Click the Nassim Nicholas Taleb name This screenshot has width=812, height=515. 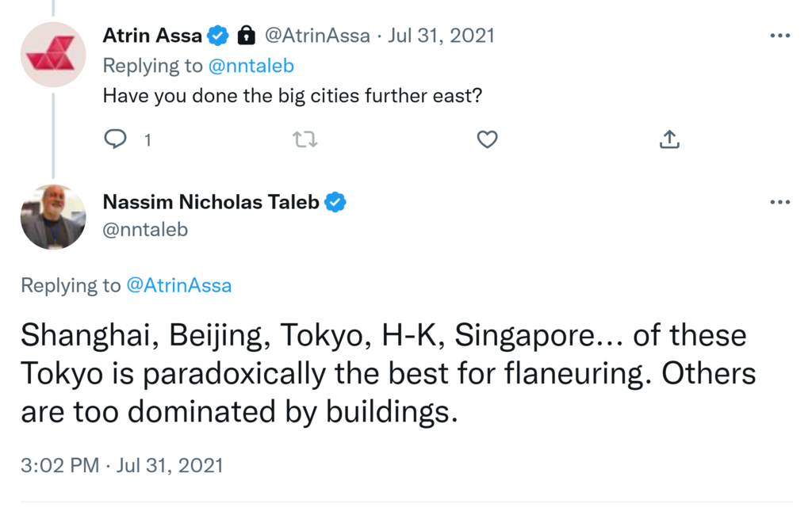211,203
